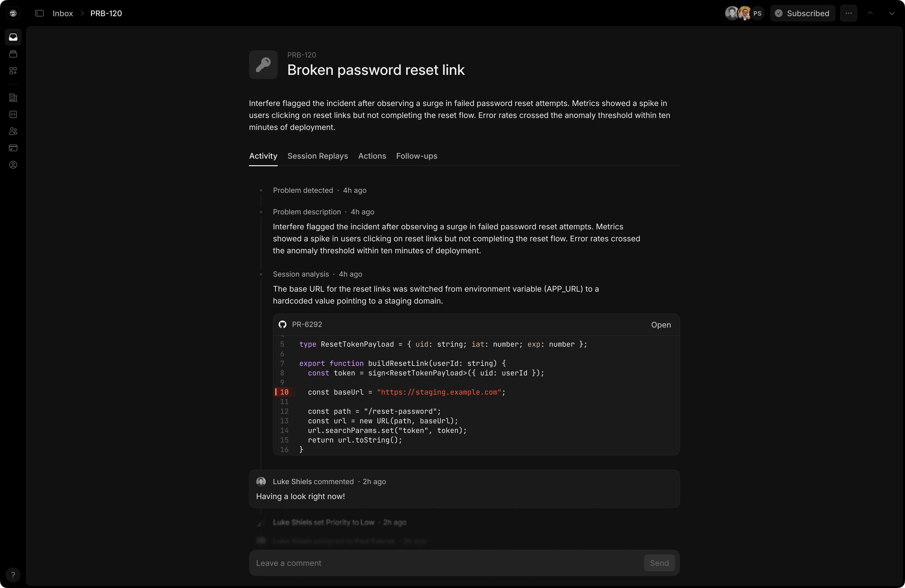The width and height of the screenshot is (905, 588).
Task: Open the building organizations sidebar icon
Action: click(x=13, y=98)
